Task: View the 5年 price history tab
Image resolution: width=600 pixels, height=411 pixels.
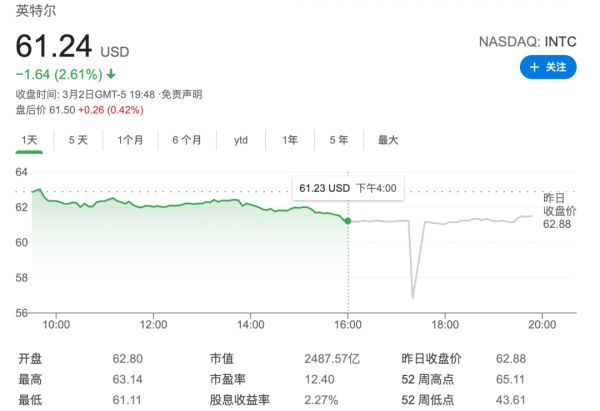Action: pyautogui.click(x=338, y=140)
